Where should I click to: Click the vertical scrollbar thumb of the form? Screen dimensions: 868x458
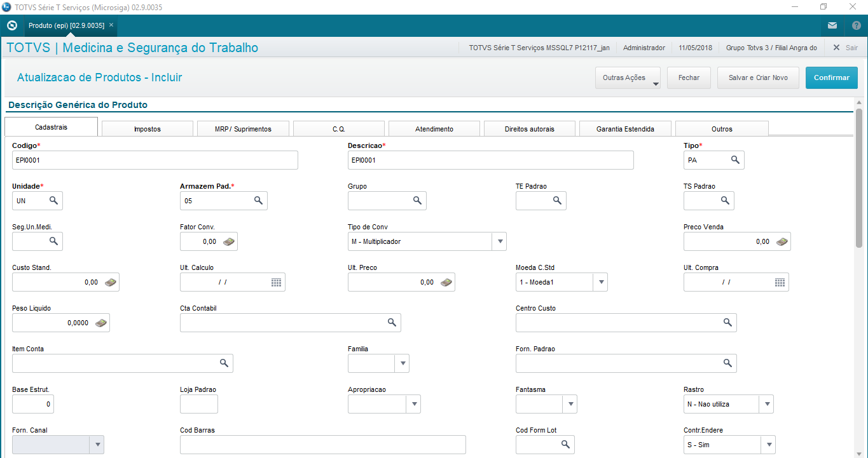coord(859,178)
